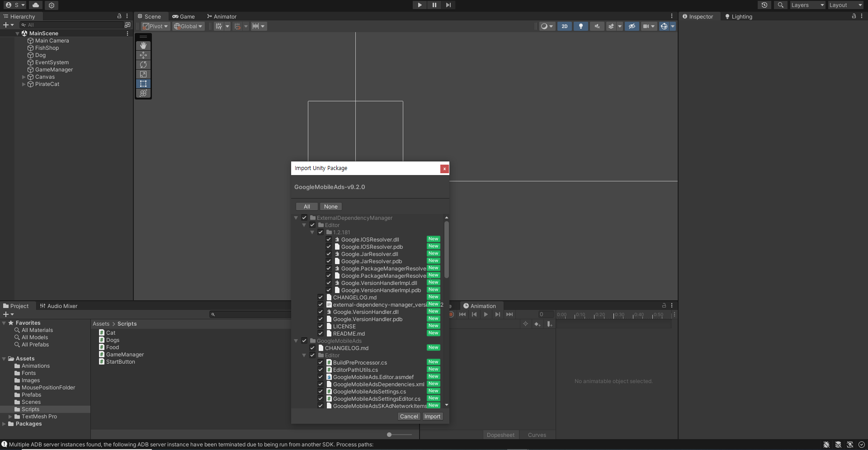Select the Rect tool in scene overlay

143,84
